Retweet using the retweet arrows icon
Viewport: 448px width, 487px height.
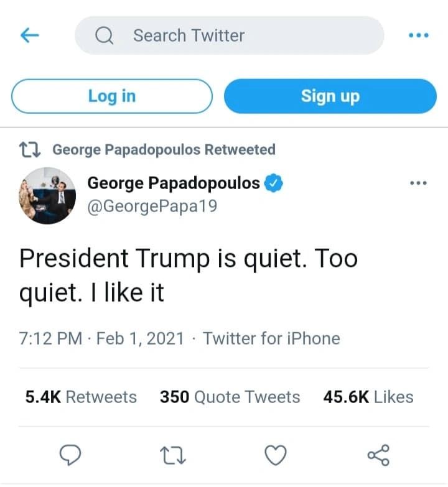pyautogui.click(x=173, y=455)
